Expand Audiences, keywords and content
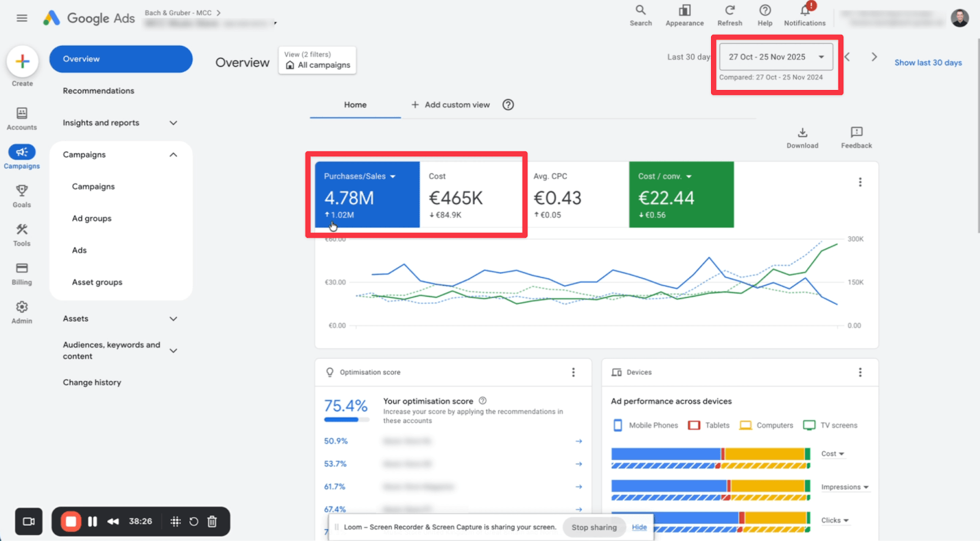 tap(173, 350)
